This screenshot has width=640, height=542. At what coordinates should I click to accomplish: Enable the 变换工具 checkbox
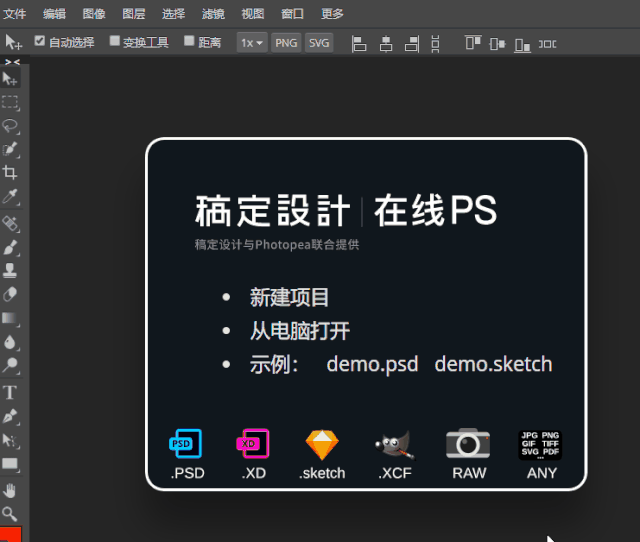pyautogui.click(x=115, y=42)
